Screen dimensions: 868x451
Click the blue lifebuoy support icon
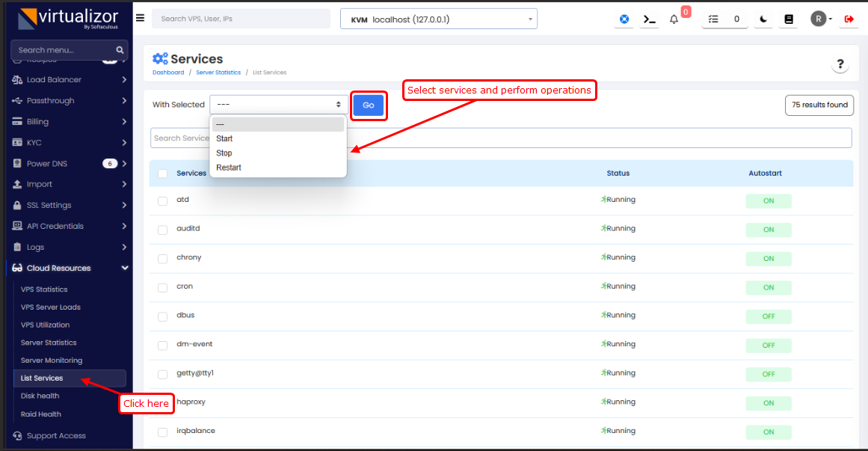[x=624, y=19]
